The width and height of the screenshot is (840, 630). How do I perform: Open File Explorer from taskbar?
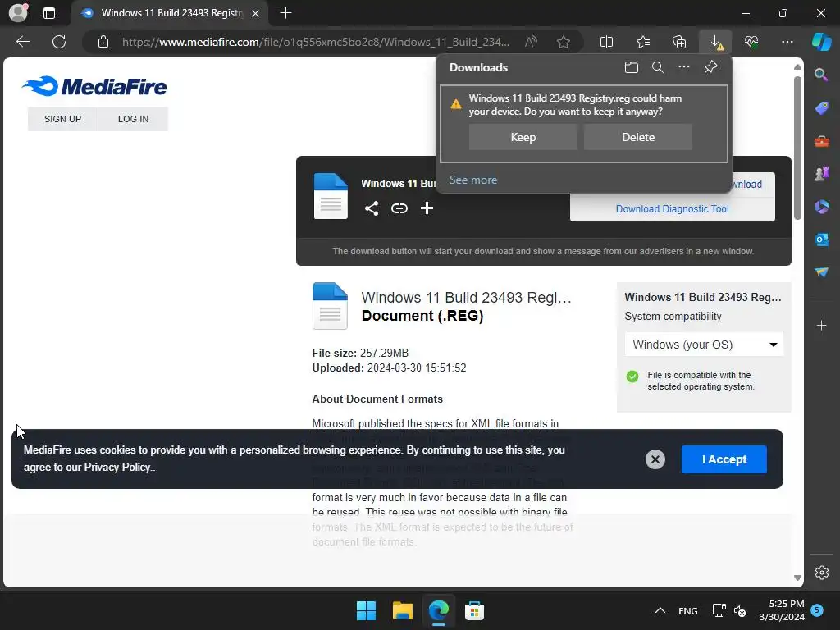[402, 610]
